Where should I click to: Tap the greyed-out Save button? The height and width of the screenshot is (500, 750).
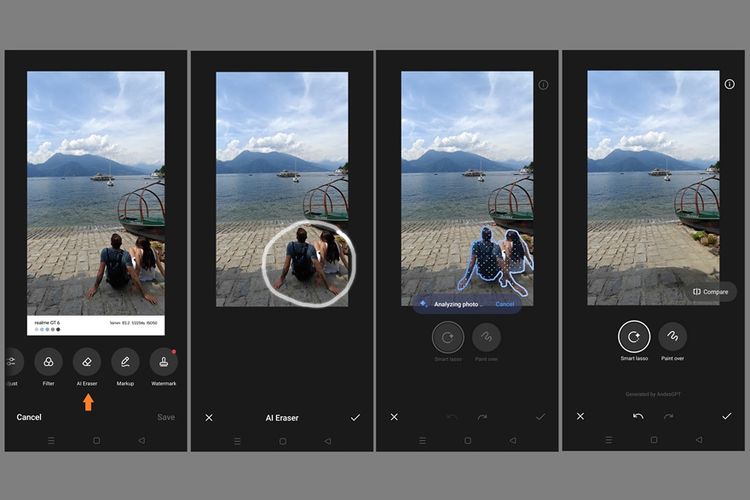[x=166, y=417]
